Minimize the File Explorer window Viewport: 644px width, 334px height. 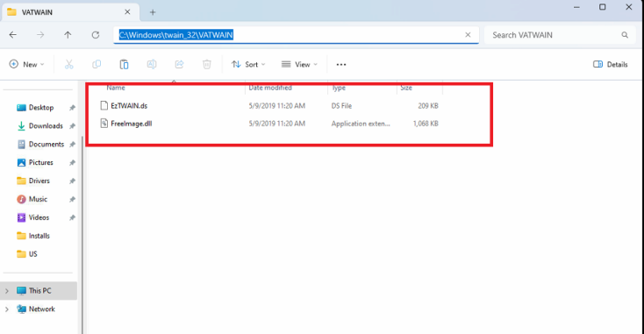[x=576, y=7]
